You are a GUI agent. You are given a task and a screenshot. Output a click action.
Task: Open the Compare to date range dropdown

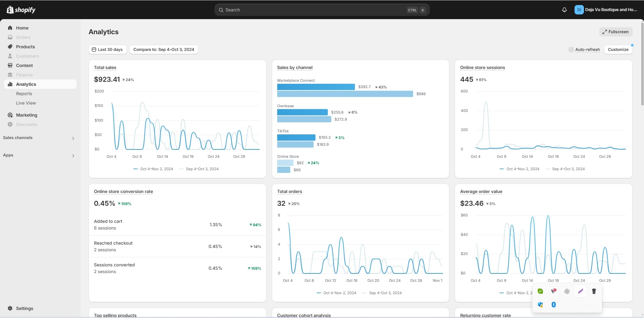pyautogui.click(x=164, y=50)
